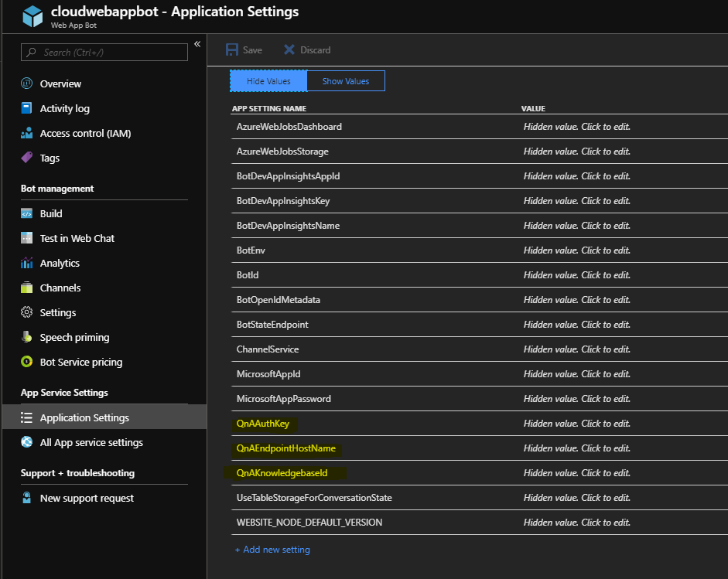Focus the sidebar Search box
This screenshot has height=579, width=728.
pyautogui.click(x=104, y=53)
